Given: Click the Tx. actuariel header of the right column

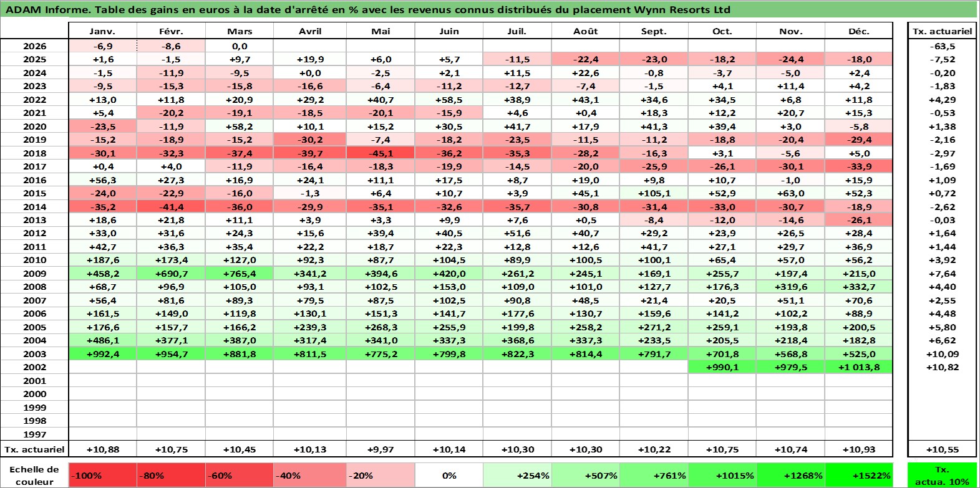Looking at the screenshot, I should 942,31.
